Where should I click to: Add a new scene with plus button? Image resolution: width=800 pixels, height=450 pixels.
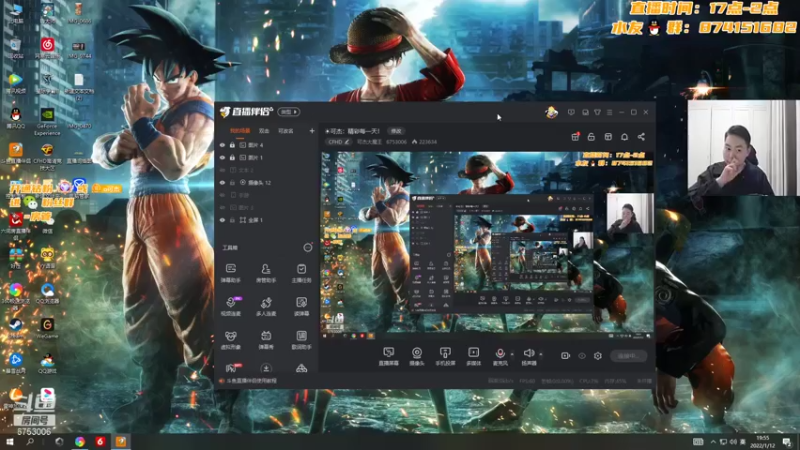312,131
